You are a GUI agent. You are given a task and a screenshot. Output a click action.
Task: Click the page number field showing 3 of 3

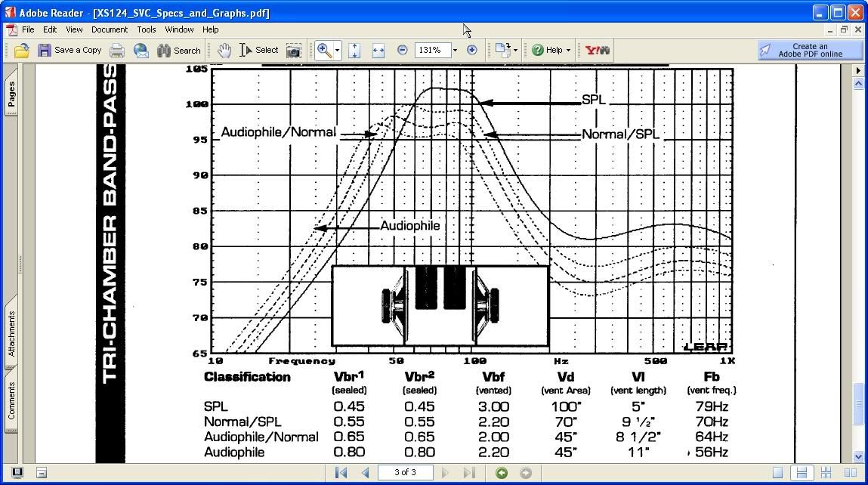pos(405,472)
